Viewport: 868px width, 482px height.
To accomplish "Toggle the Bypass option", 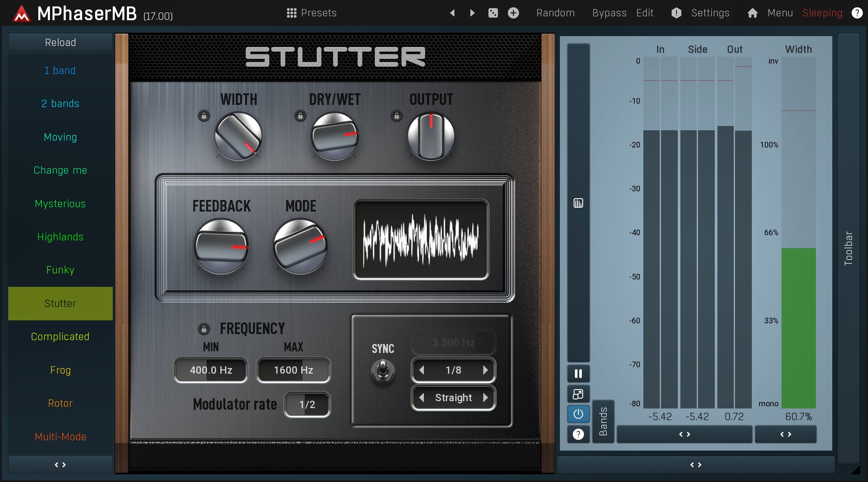I will tap(609, 13).
